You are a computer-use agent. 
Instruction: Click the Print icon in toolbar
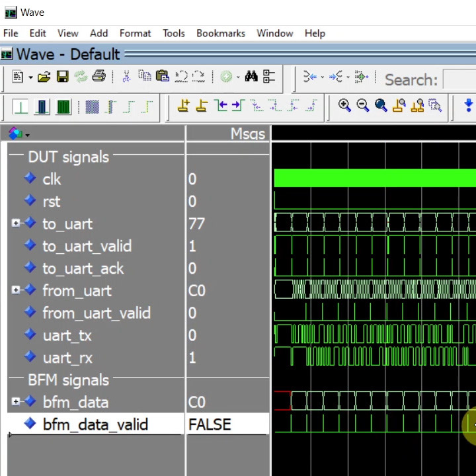99,76
